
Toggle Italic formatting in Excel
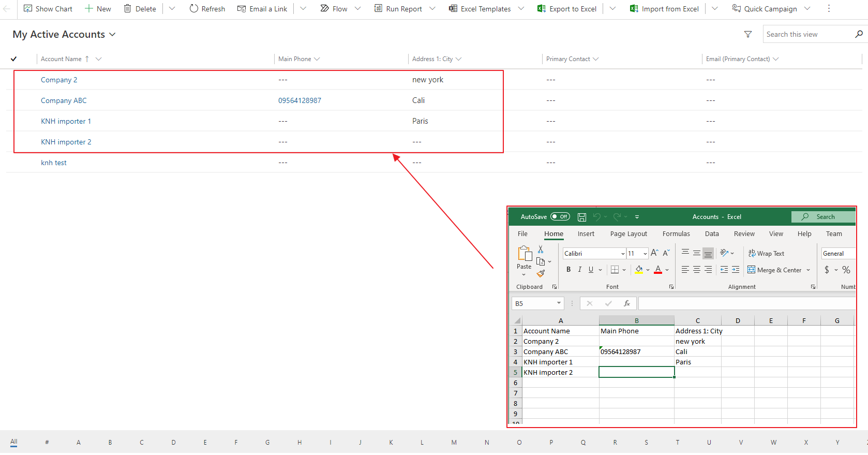[x=580, y=270]
